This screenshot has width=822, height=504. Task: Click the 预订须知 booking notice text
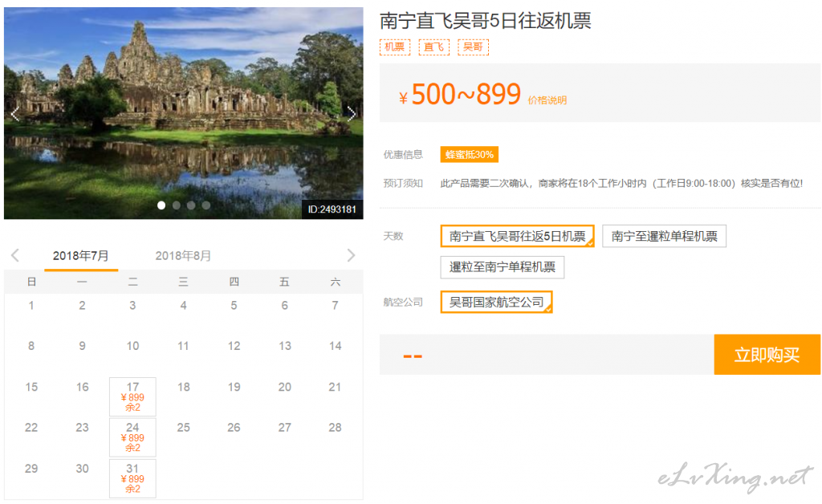(x=621, y=183)
